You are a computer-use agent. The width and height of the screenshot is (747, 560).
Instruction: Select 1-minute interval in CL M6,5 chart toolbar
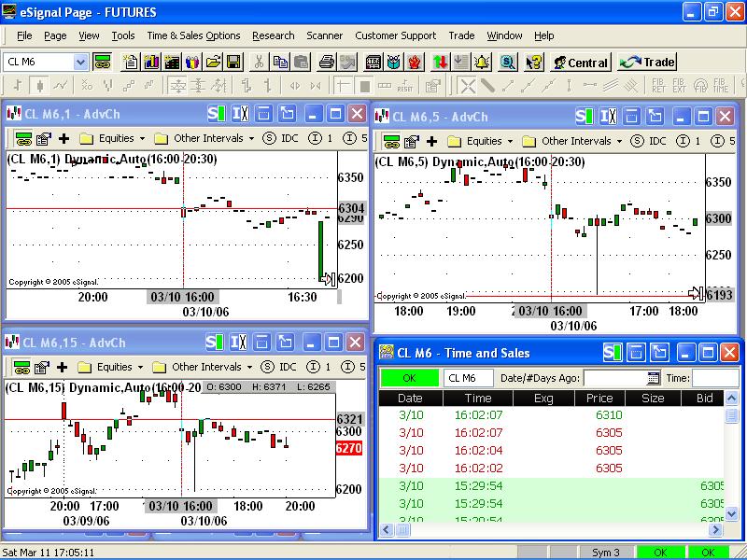[690, 142]
